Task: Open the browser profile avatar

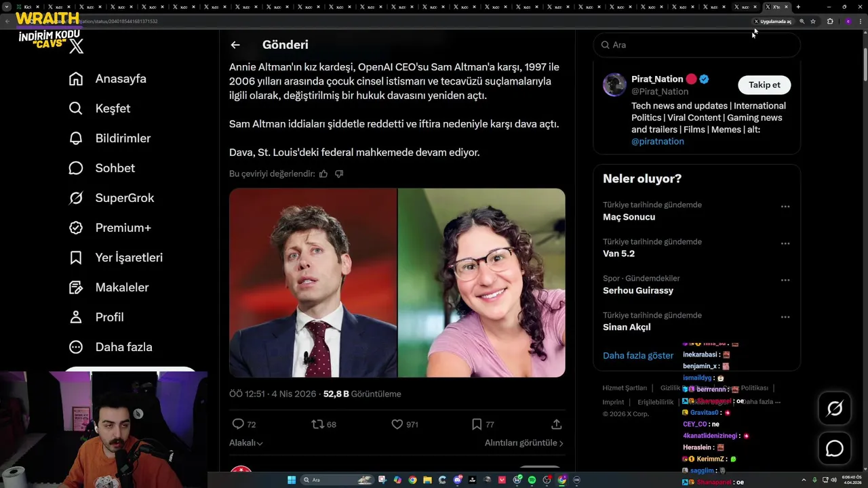Action: [848, 21]
